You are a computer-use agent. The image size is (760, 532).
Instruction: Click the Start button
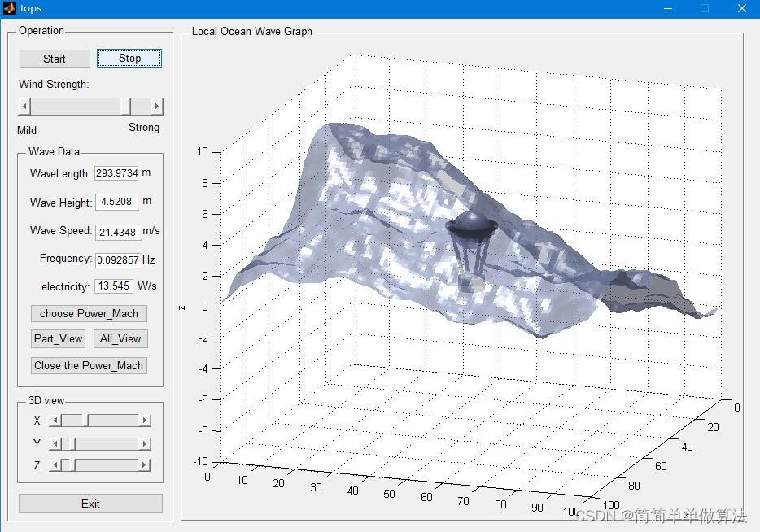55,59
